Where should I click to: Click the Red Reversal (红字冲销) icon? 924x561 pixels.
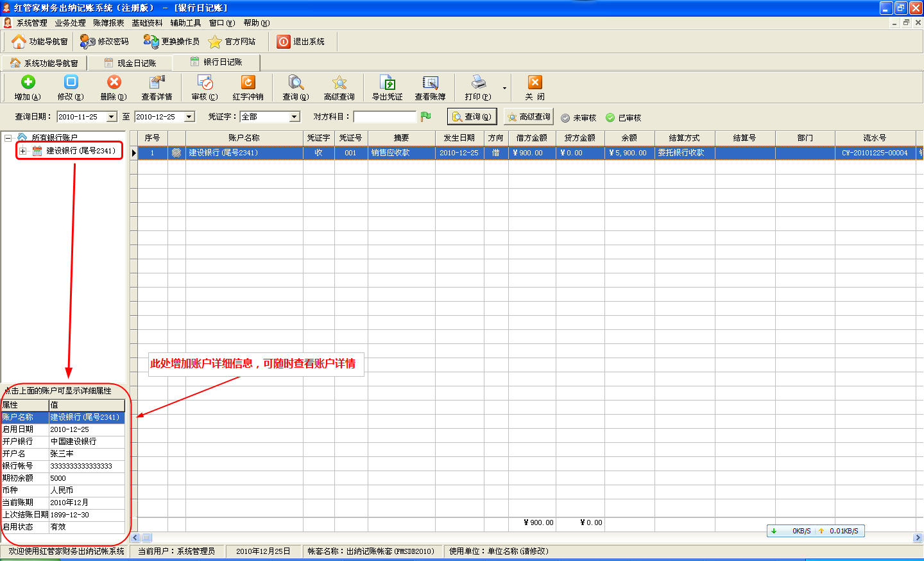coord(248,83)
